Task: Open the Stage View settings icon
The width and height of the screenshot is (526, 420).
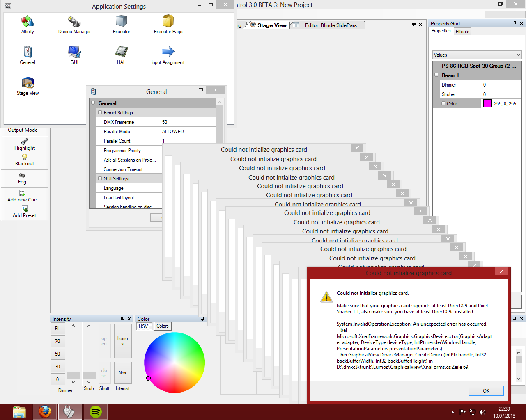Action: [28, 83]
